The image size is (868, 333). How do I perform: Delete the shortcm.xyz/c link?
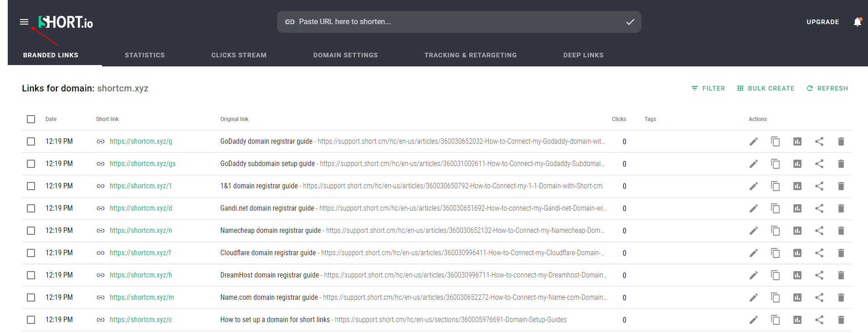[x=841, y=320]
